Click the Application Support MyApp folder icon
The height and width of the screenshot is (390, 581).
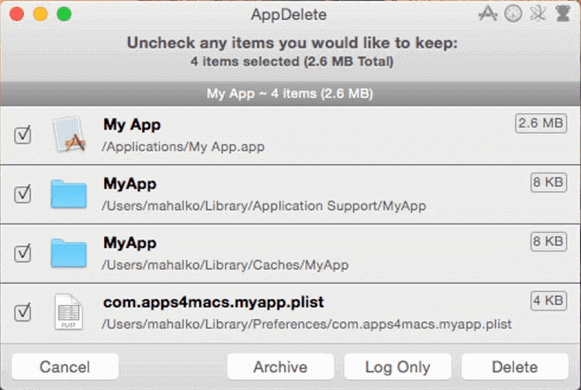(69, 194)
